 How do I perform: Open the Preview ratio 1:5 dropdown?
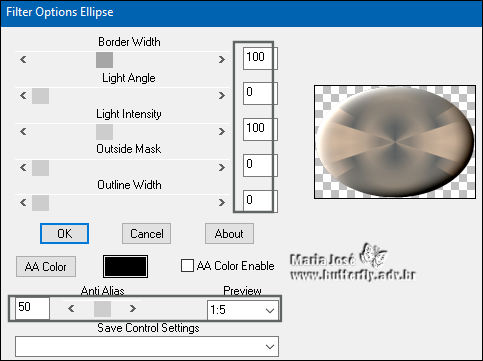[243, 310]
